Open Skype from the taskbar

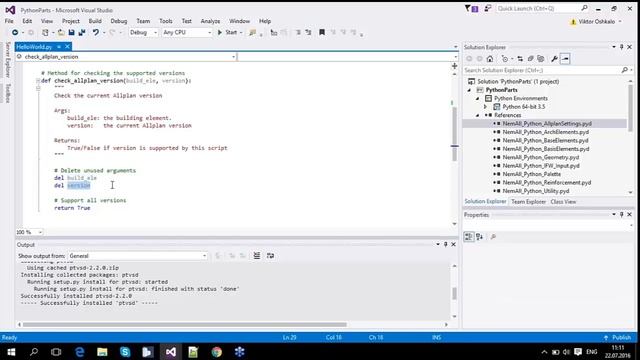pyautogui.click(x=125, y=351)
